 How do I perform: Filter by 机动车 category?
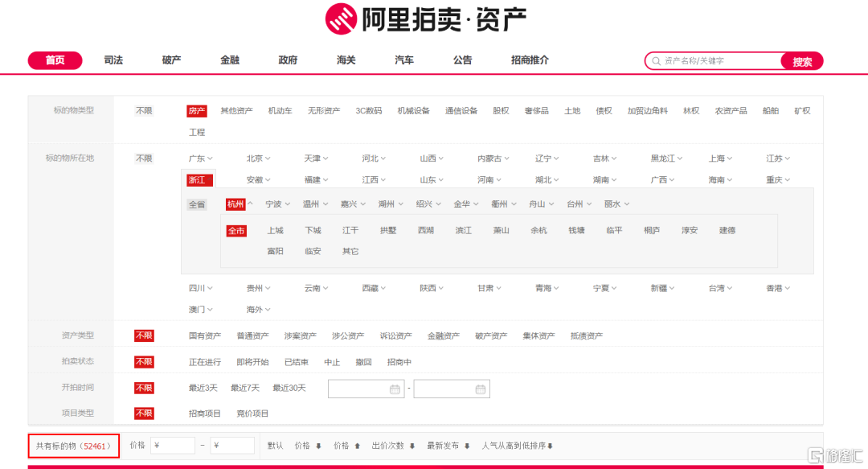coord(280,111)
